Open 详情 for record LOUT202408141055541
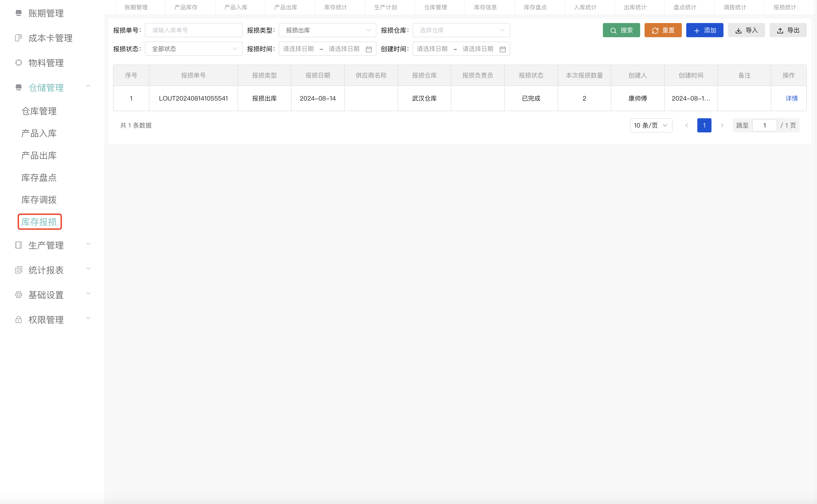Viewport: 817px width, 504px height. pos(791,98)
